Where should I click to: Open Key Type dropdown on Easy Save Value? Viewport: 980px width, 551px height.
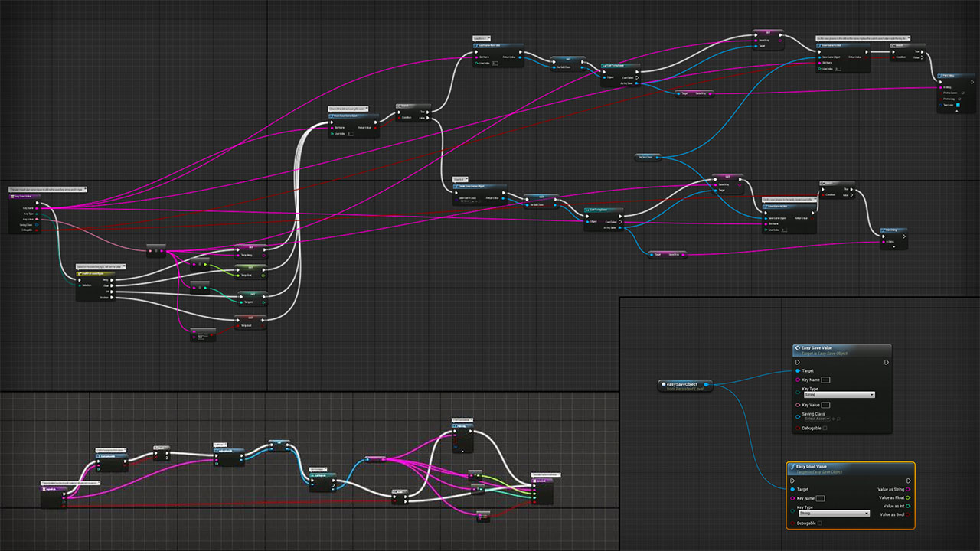pos(838,395)
